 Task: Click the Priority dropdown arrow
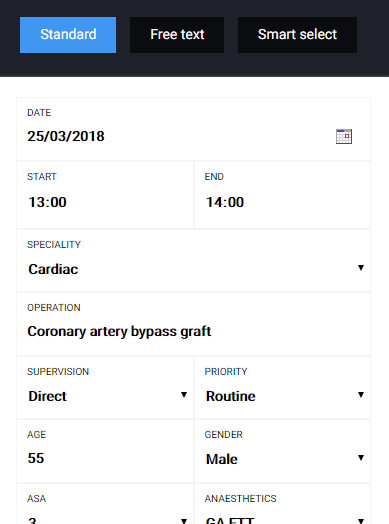pyautogui.click(x=361, y=395)
